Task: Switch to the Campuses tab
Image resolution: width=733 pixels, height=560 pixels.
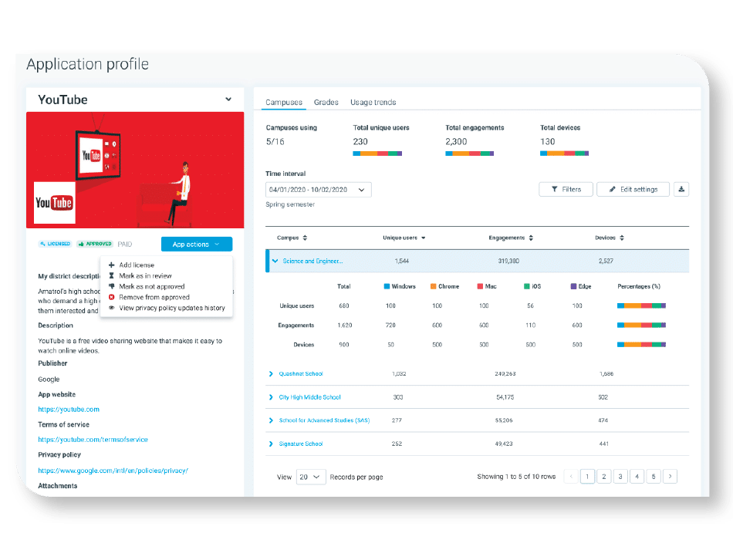Action: tap(284, 103)
